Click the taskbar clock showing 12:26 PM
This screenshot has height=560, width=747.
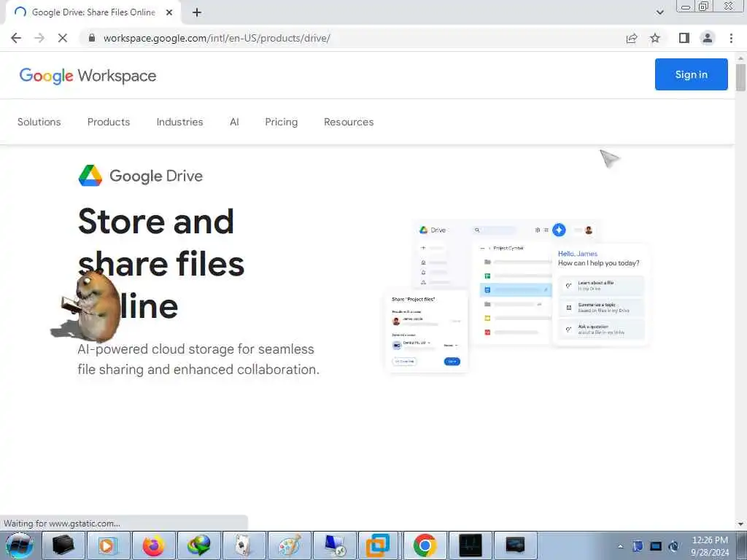coord(710,546)
